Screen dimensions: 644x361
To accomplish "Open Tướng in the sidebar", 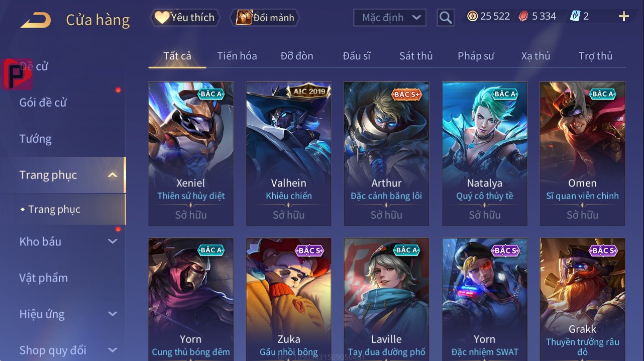I will 35,139.
